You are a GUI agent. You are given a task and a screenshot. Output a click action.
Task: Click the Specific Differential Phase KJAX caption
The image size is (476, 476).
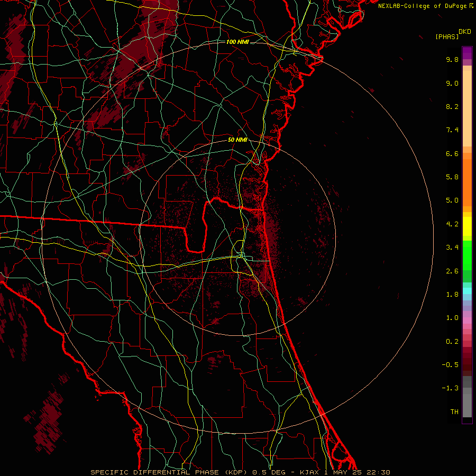coord(240,472)
